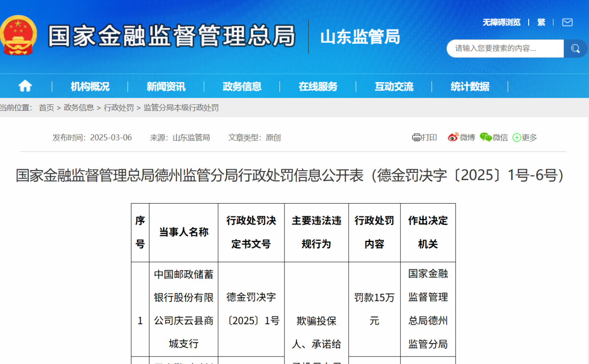The height and width of the screenshot is (364, 589).
Task: Focus the search box 请输入您要搜索的内容
Action: tap(505, 49)
